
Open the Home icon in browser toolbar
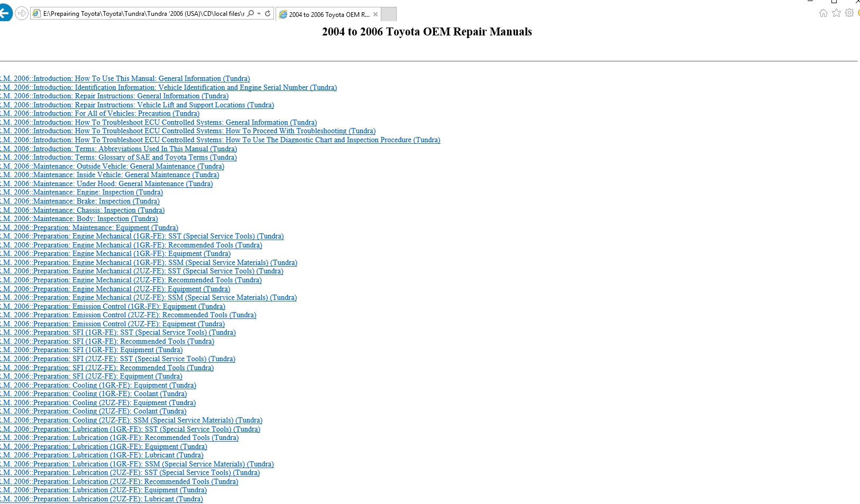[x=824, y=13]
